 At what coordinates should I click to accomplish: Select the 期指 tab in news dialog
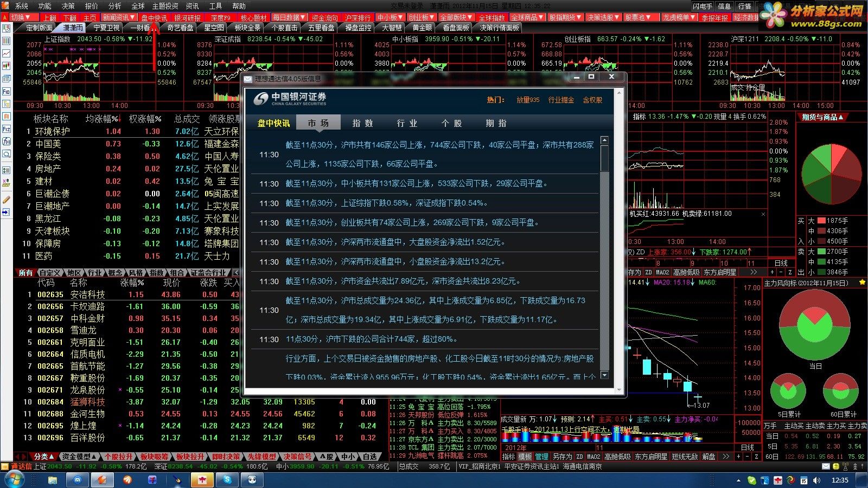click(x=496, y=123)
